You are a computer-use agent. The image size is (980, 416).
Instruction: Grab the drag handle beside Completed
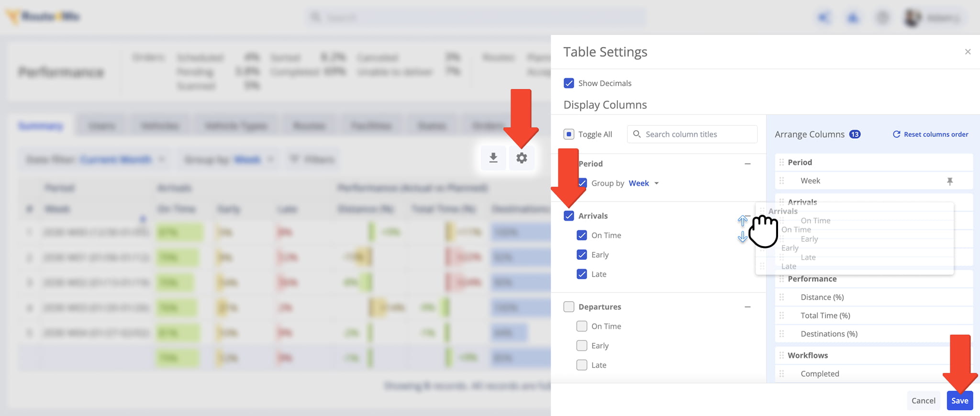click(781, 374)
